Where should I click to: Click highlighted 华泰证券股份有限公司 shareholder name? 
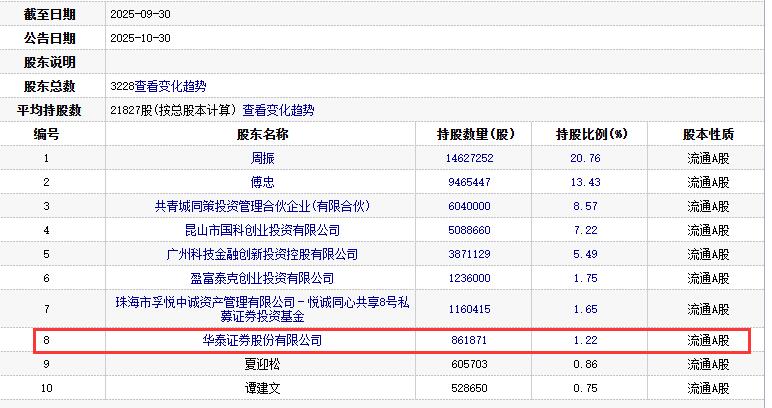click(263, 341)
